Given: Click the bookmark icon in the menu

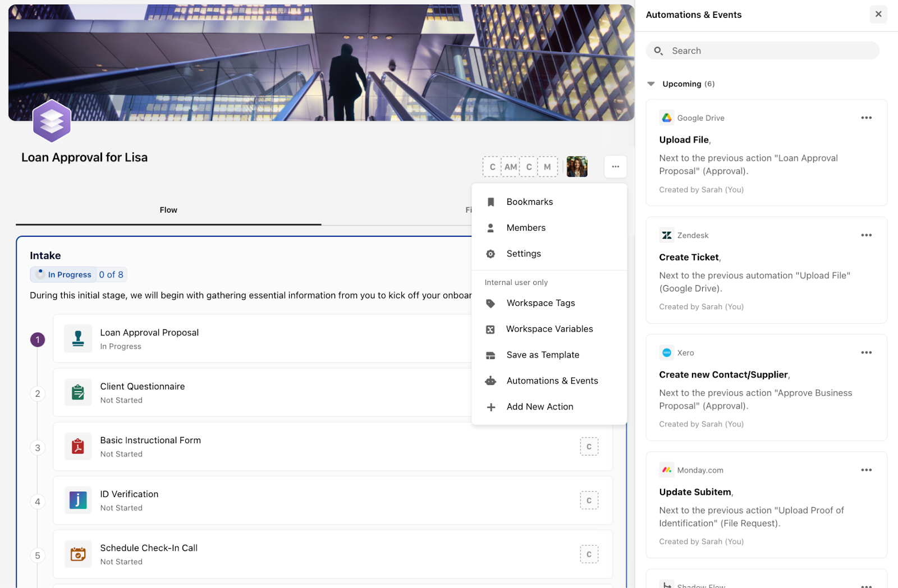Looking at the screenshot, I should click(491, 202).
